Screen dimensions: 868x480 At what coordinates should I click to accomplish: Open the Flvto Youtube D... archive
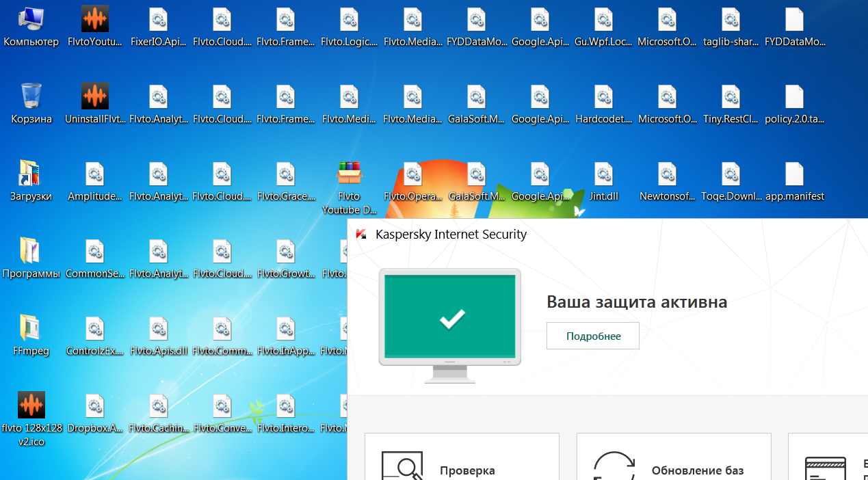[x=349, y=187]
